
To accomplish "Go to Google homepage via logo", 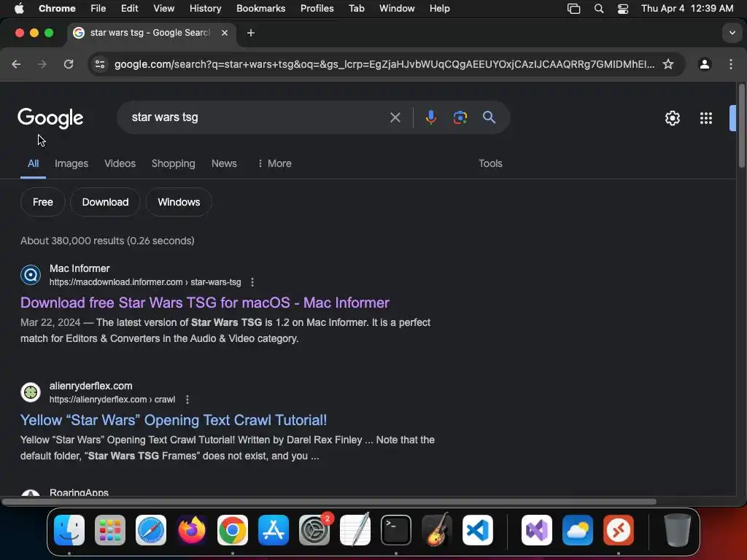I will click(x=50, y=118).
